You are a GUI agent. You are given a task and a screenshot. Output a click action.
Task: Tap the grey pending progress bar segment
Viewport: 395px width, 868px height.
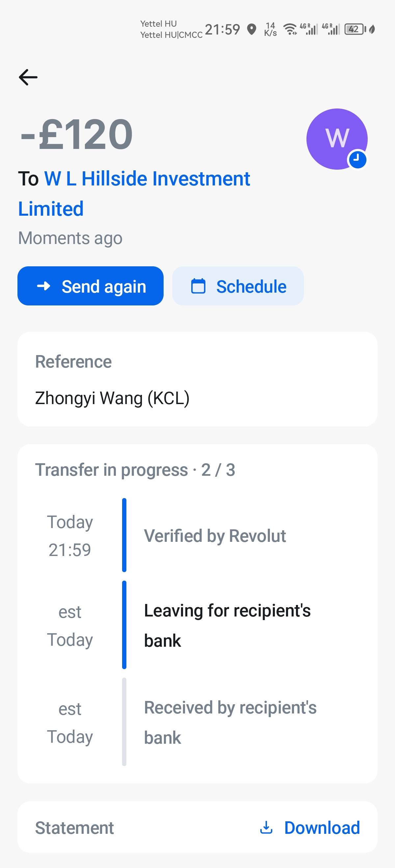coord(124,722)
